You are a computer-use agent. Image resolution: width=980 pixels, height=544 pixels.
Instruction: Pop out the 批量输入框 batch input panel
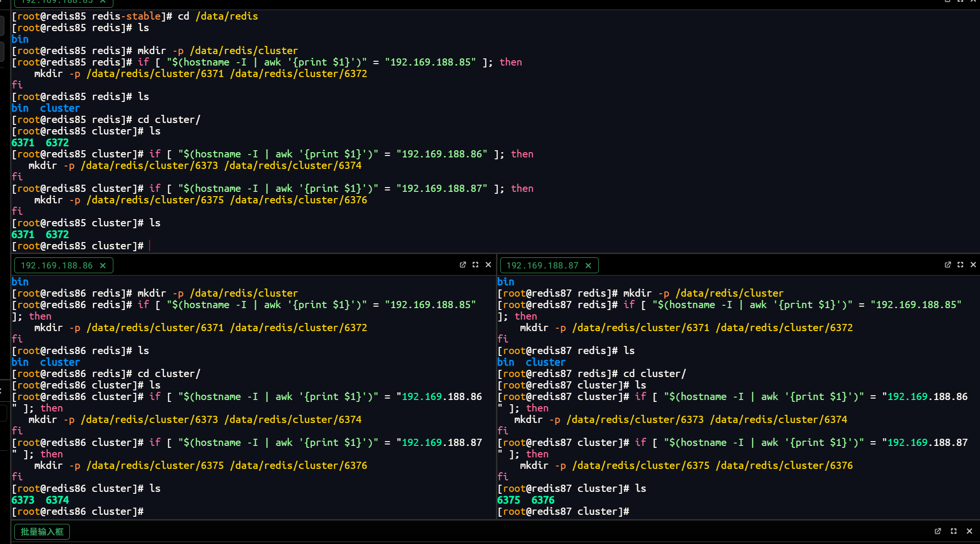(x=937, y=531)
